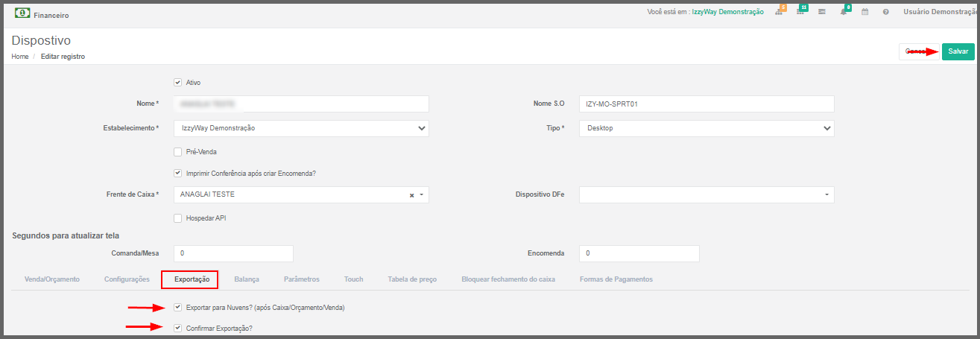980x339 pixels.
Task: Click the server stack icon in header
Action: pyautogui.click(x=822, y=13)
